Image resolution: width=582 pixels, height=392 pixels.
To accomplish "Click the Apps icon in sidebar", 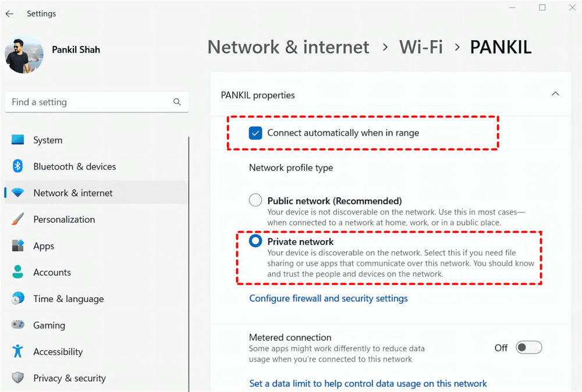I will pos(17,246).
